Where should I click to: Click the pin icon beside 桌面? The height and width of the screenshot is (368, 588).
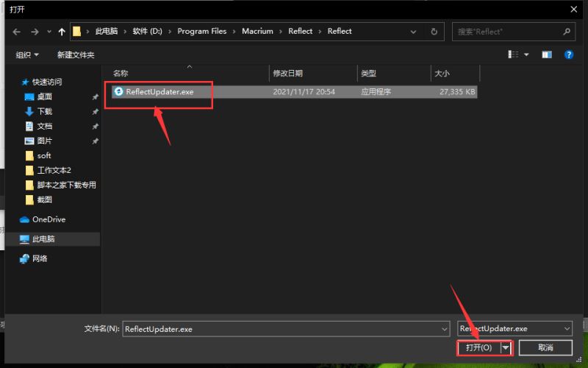click(96, 97)
